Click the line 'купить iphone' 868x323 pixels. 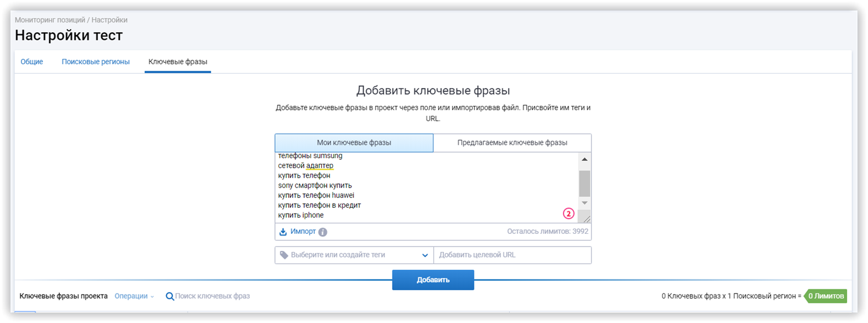301,215
